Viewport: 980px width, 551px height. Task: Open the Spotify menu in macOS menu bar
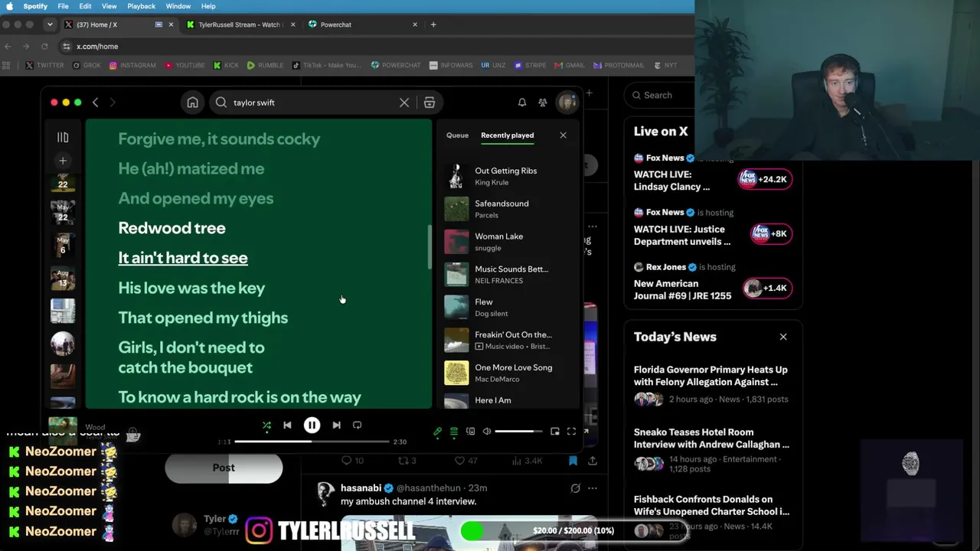pyautogui.click(x=35, y=6)
